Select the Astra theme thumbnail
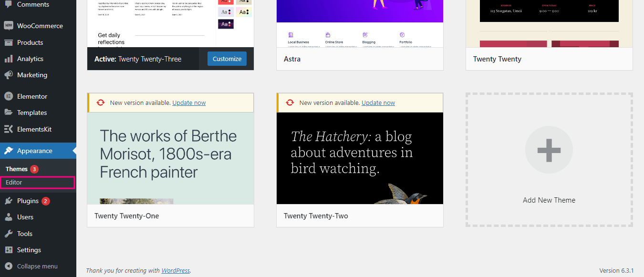Screen dimensions: 644x277 360,24
